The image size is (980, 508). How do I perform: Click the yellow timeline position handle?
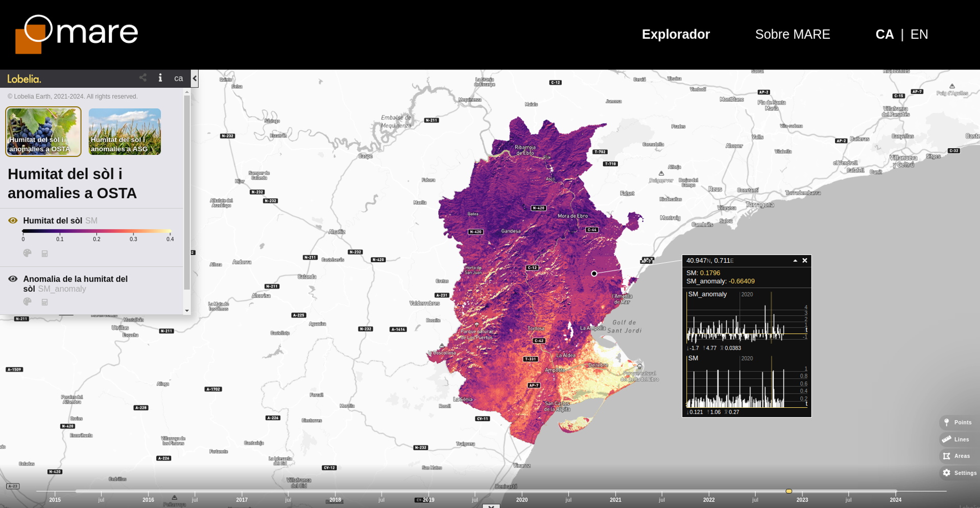(x=788, y=491)
